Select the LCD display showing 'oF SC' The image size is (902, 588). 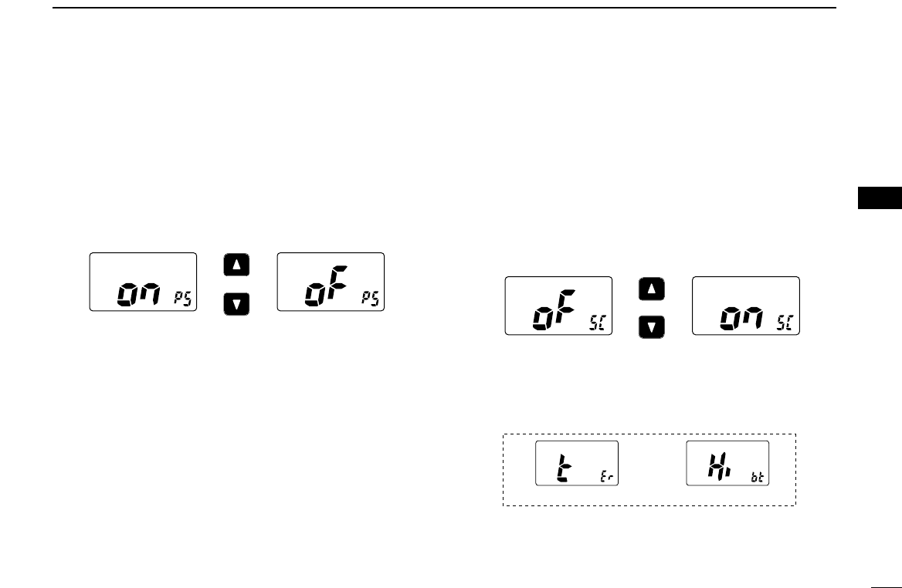(558, 306)
